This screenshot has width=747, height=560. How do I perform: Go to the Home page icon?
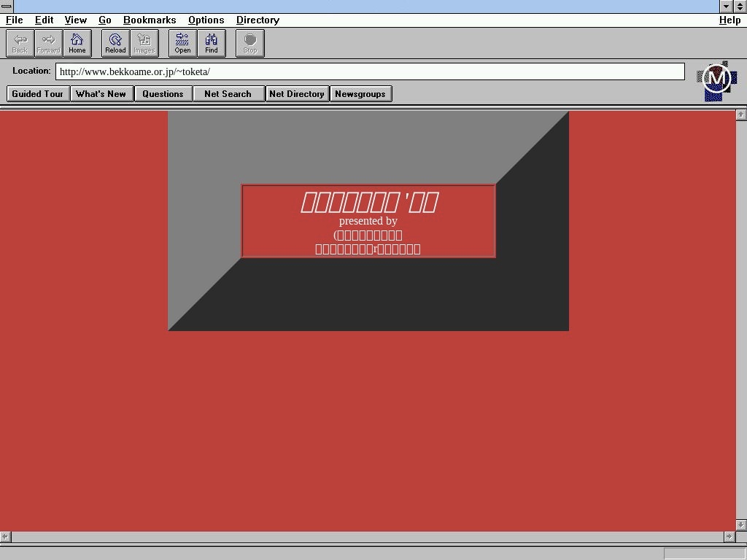point(77,43)
